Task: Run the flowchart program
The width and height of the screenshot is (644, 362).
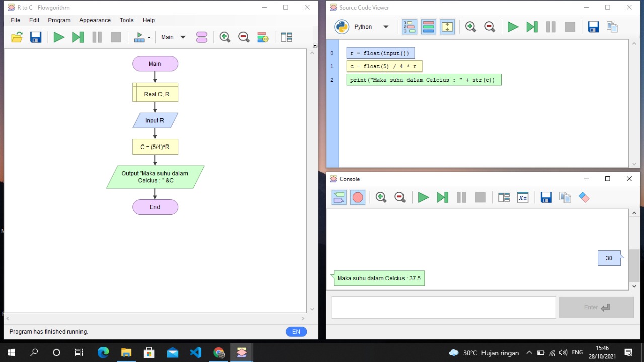Action: [58, 37]
